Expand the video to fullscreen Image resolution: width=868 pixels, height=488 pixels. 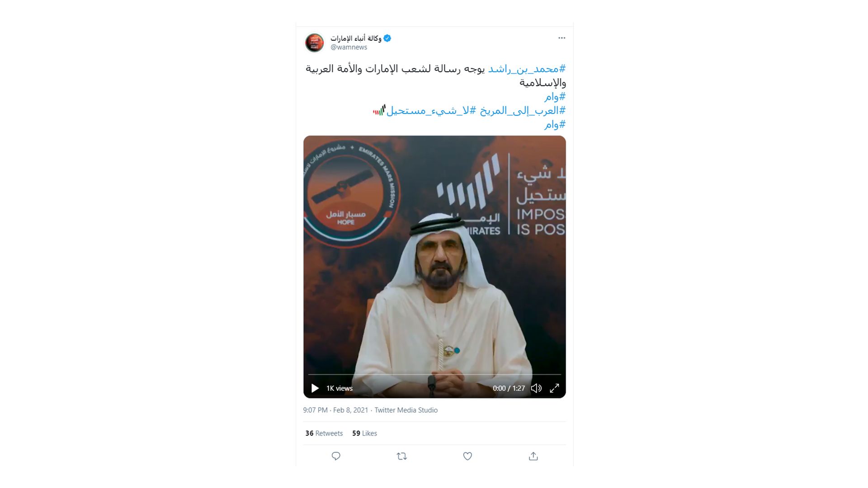tap(555, 388)
